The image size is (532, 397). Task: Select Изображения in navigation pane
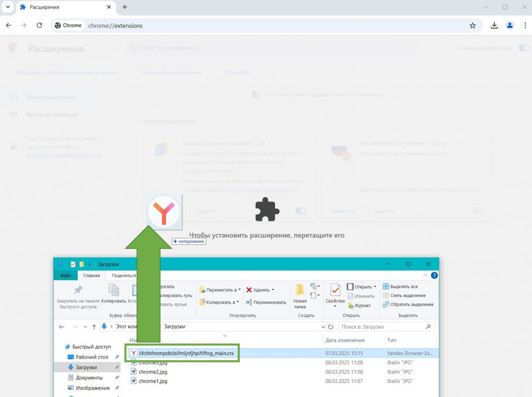pyautogui.click(x=93, y=388)
